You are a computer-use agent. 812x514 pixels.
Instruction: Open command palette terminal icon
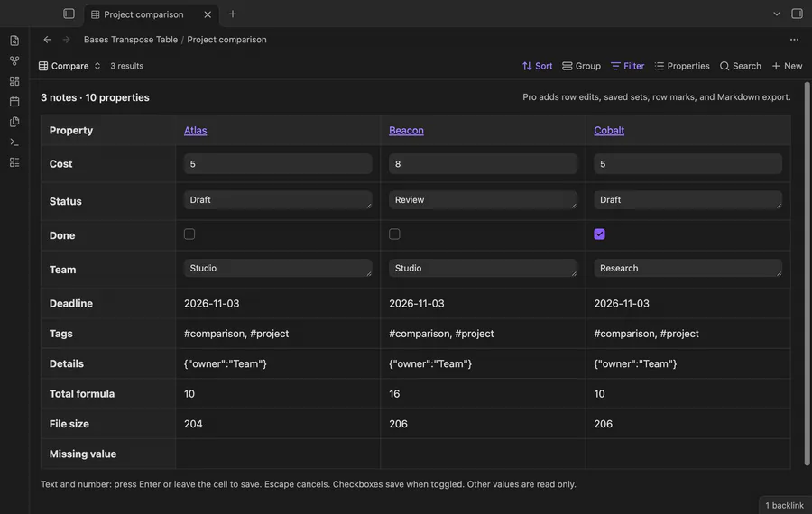pos(14,142)
